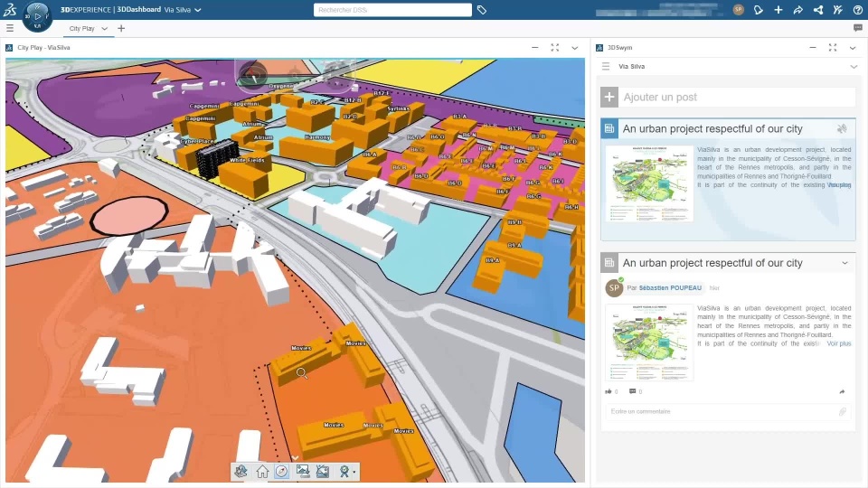The height and width of the screenshot is (488, 868).
Task: Open the hamburger menu beside Via Silva in 3DSwym
Action: pos(606,66)
